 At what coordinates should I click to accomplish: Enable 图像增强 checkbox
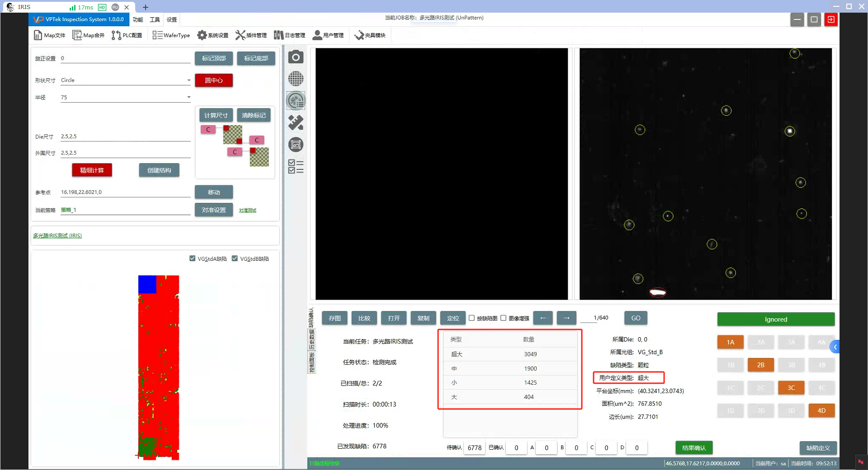click(503, 318)
